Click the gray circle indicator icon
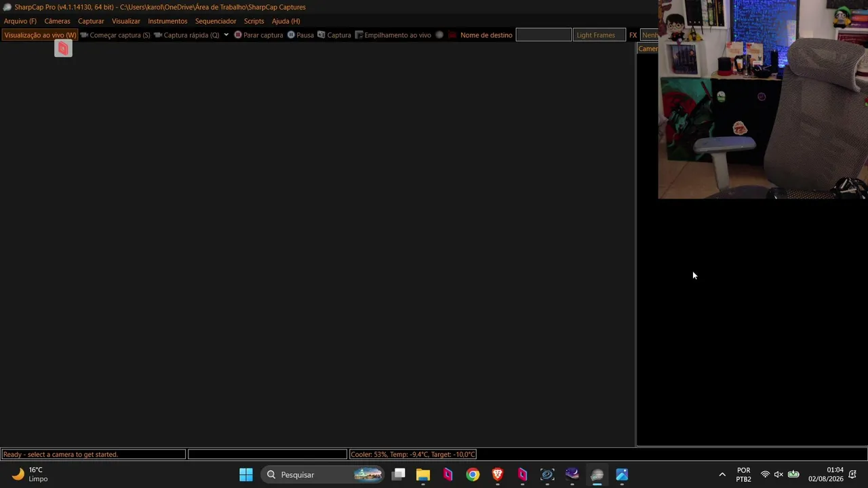This screenshot has width=868, height=488. [439, 35]
